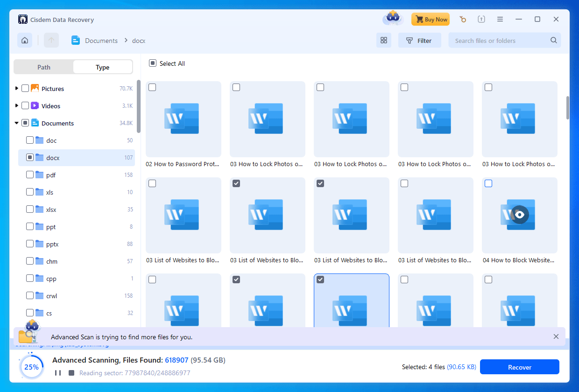Collapse the Documents tree node

(x=15, y=123)
